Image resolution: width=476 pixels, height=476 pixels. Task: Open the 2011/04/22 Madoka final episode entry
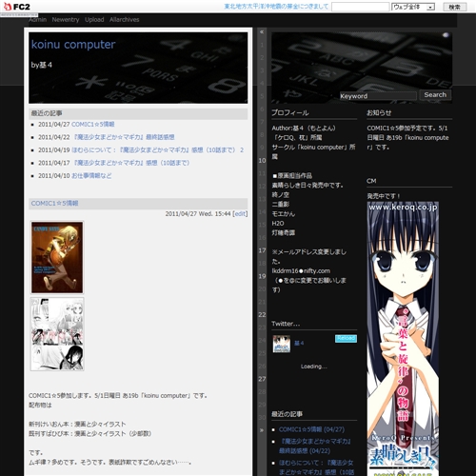pyautogui.click(x=123, y=137)
